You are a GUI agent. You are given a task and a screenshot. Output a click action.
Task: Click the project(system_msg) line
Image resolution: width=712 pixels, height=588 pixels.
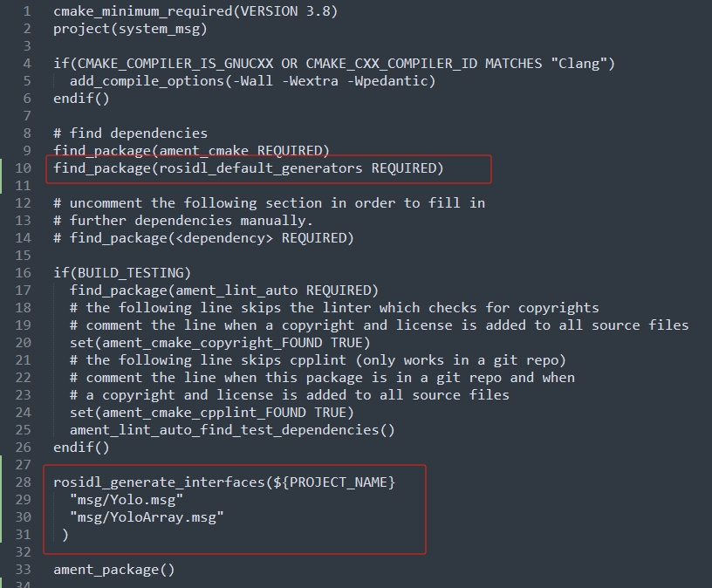click(x=130, y=29)
